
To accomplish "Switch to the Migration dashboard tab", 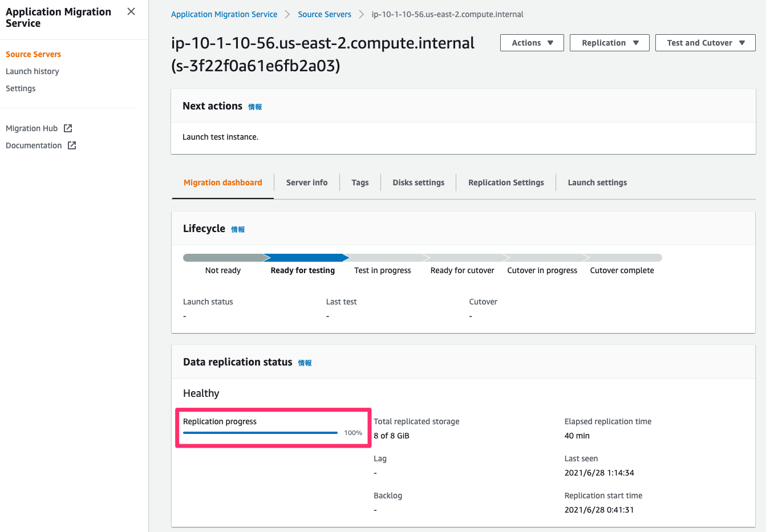I will pos(223,182).
